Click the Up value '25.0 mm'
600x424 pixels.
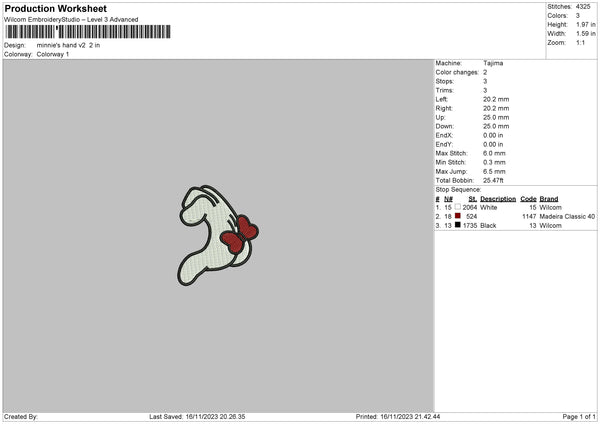(x=496, y=117)
